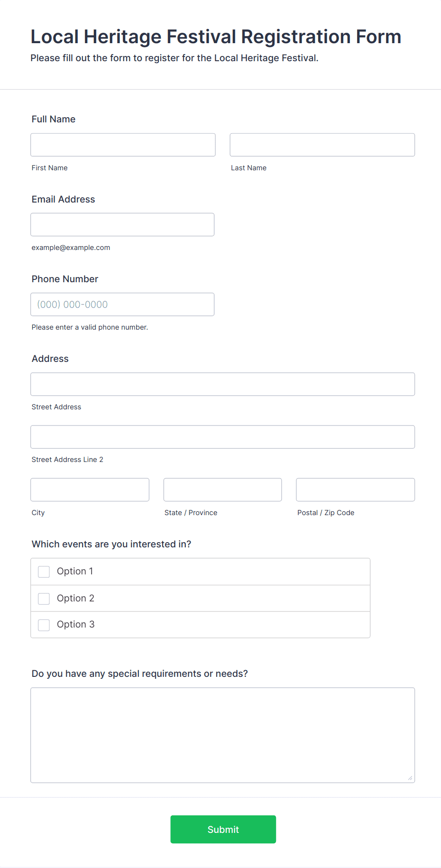441x868 pixels.
Task: Focus the Postal / Zip Code field
Action: [355, 489]
